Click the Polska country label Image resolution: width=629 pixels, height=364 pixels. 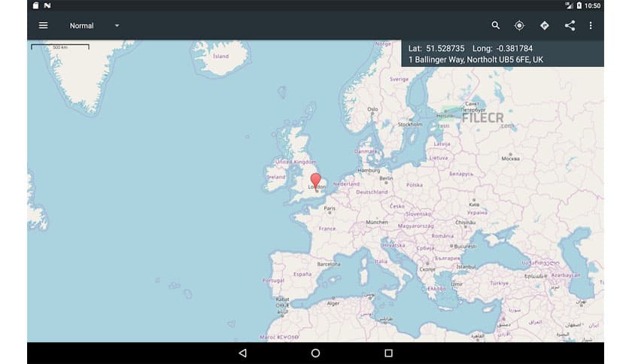[415, 185]
